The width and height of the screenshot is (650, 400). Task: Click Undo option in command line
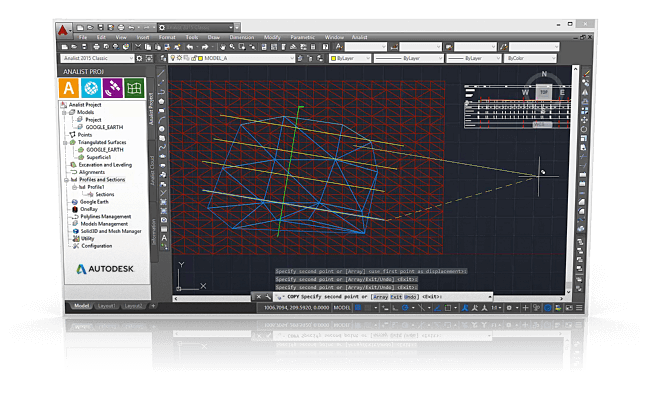pyautogui.click(x=410, y=297)
